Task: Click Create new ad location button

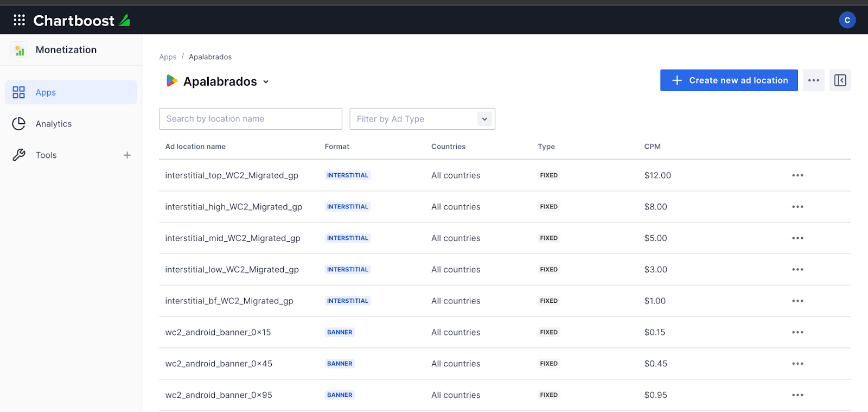Action: [x=729, y=80]
